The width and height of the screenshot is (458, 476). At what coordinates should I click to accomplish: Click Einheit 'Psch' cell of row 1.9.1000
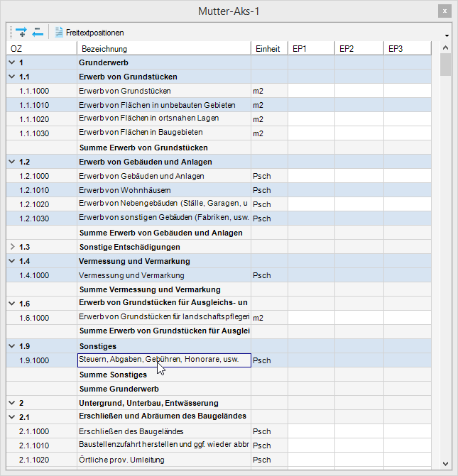(x=270, y=360)
